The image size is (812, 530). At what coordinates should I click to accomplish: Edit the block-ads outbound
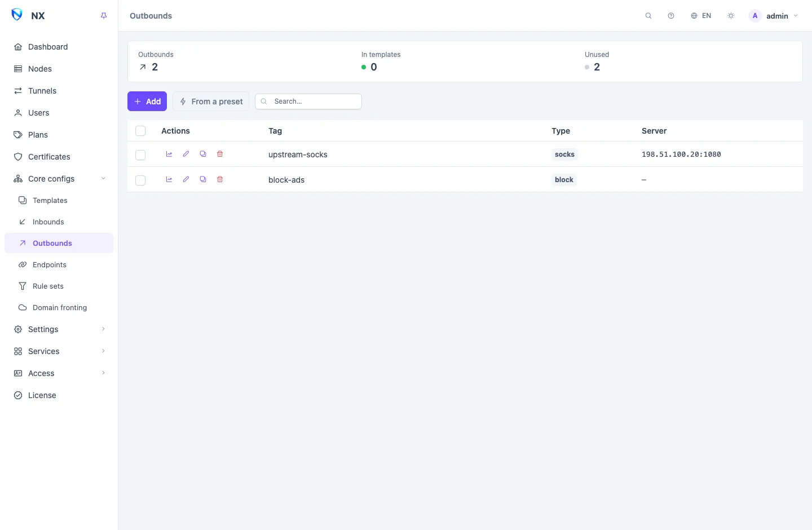click(186, 179)
